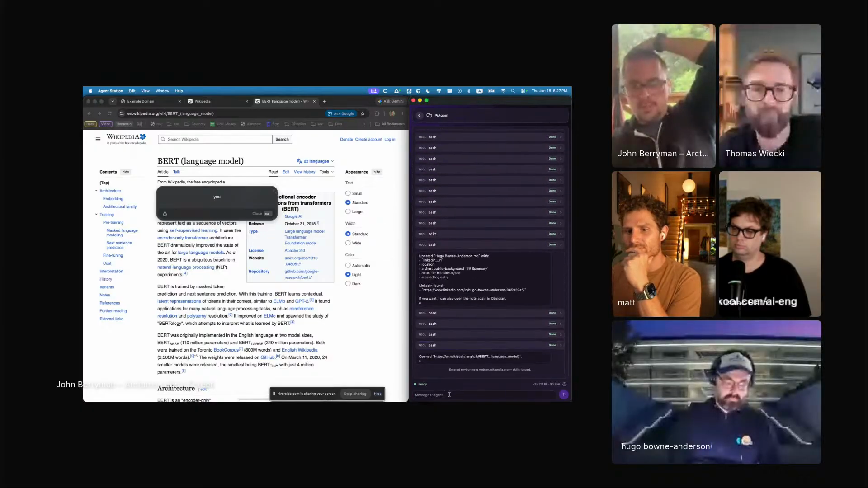Expand the 22 languages dropdown

[315, 161]
